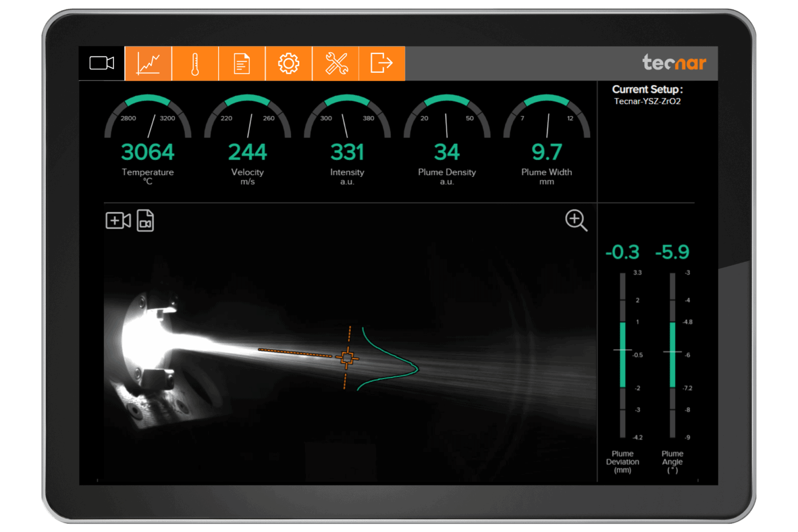Click the Plume Angle value -5.9
The width and height of the screenshot is (798, 532).
pos(671,252)
